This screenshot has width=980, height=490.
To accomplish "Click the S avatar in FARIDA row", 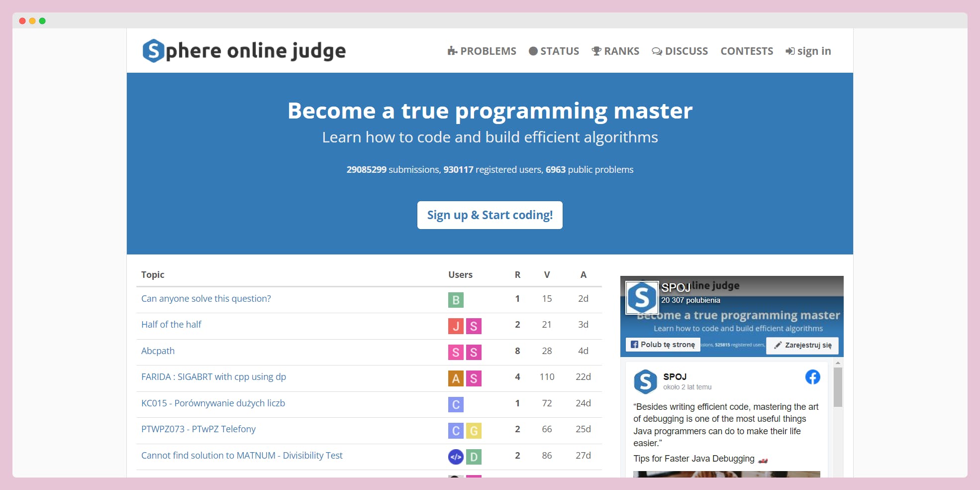I will 474,378.
